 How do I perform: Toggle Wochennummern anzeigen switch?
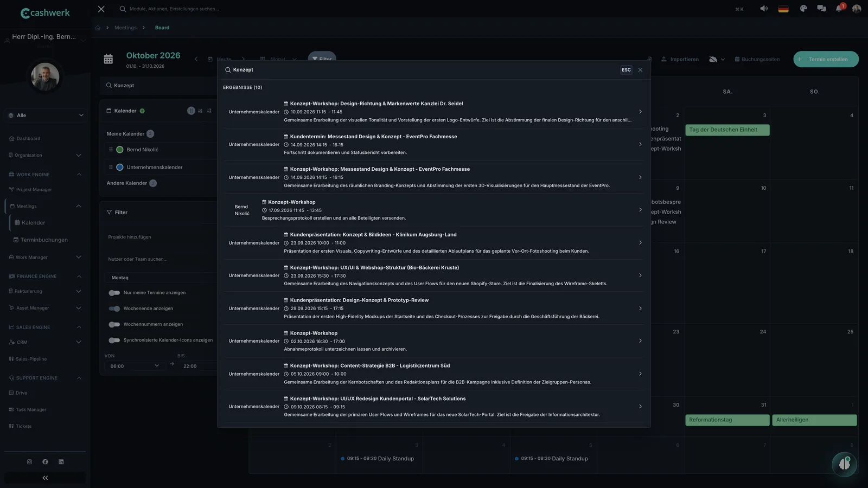[114, 324]
